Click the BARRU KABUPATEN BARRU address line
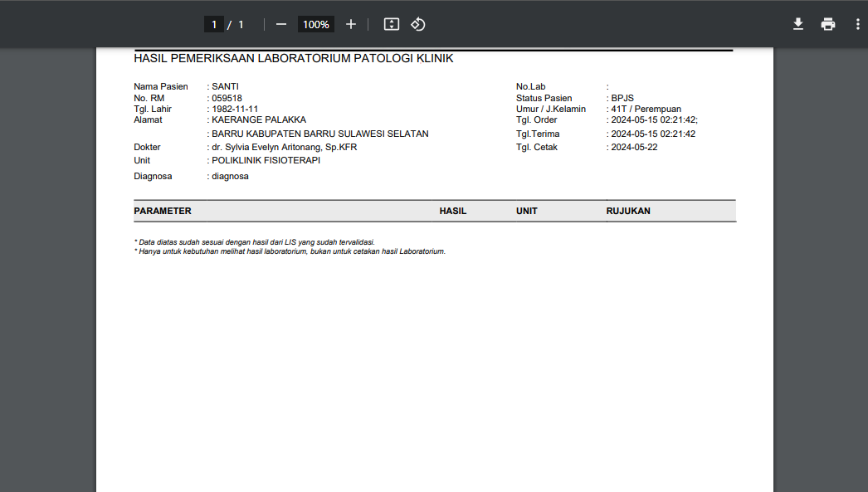868x492 pixels. coord(319,134)
